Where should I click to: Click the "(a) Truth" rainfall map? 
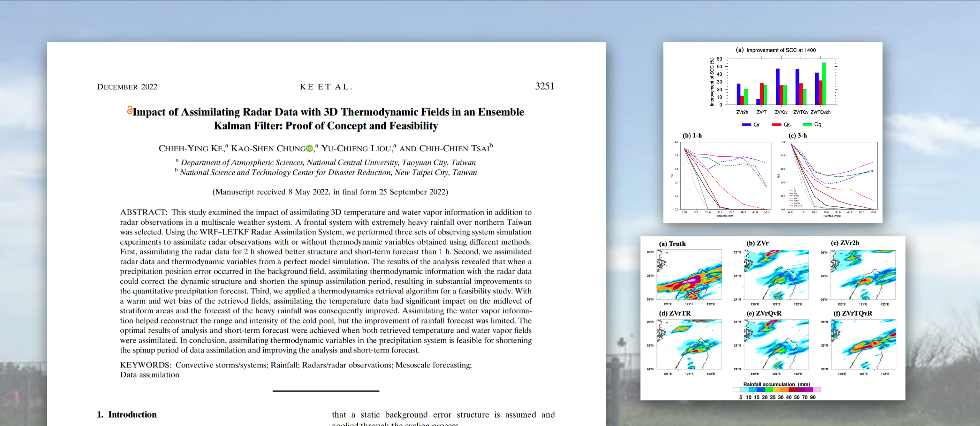689,275
